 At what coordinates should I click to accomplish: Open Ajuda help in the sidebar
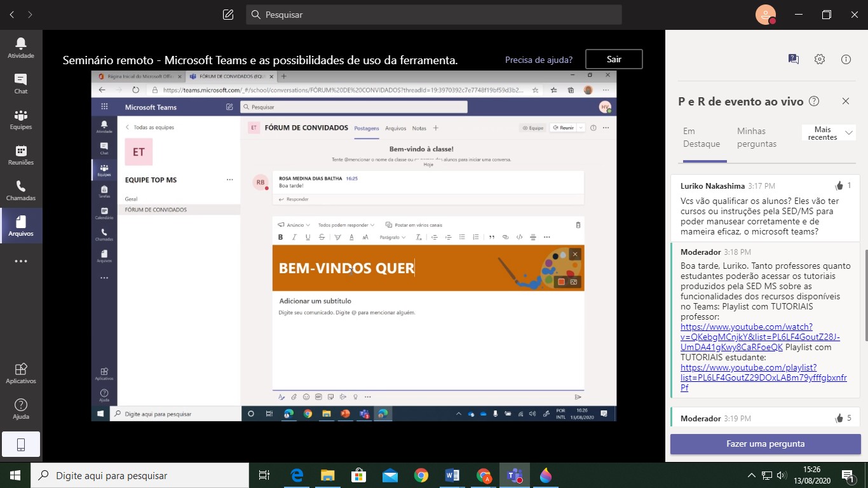point(21,409)
